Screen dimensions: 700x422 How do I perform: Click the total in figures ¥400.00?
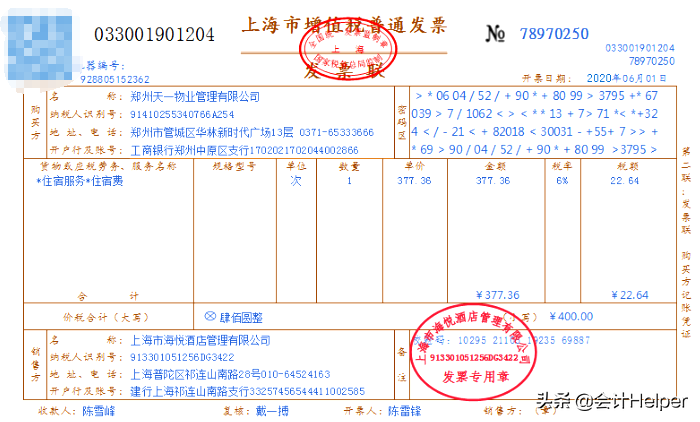(x=571, y=317)
